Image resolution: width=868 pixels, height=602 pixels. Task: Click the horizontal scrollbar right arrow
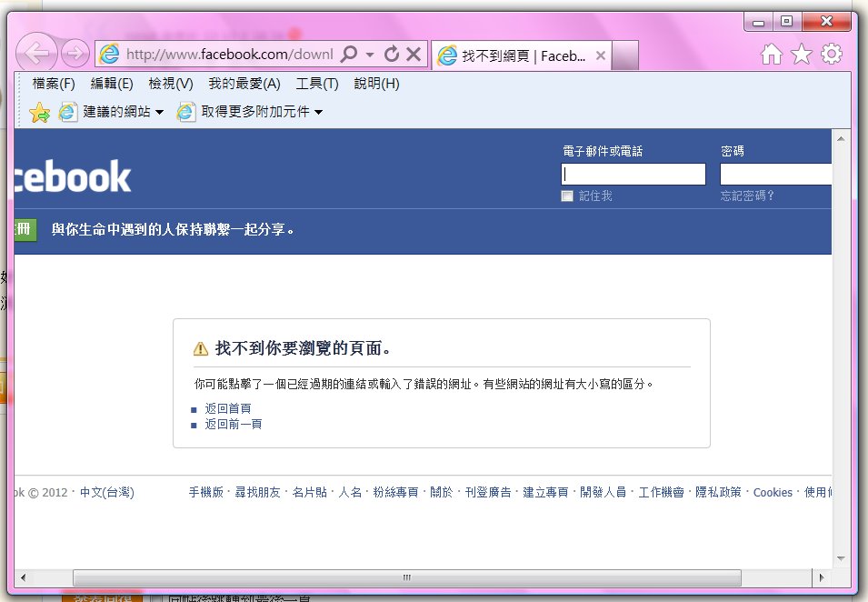tap(821, 577)
